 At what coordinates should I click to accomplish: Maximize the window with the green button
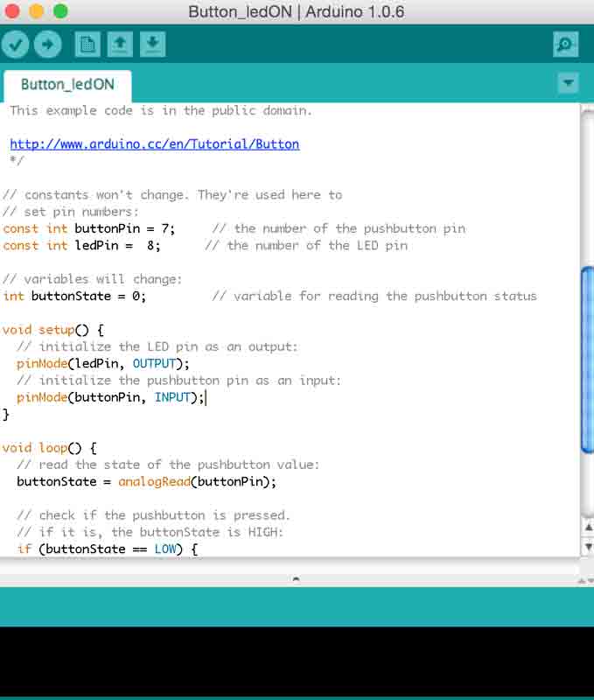click(60, 11)
